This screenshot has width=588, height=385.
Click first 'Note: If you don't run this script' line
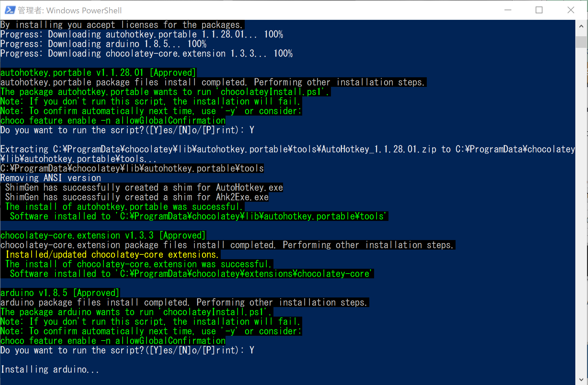[x=151, y=101]
